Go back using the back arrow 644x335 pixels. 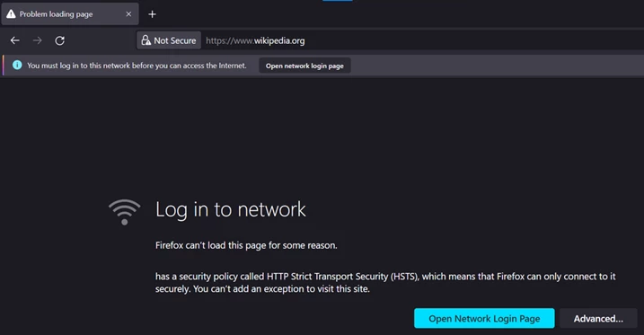tap(14, 40)
